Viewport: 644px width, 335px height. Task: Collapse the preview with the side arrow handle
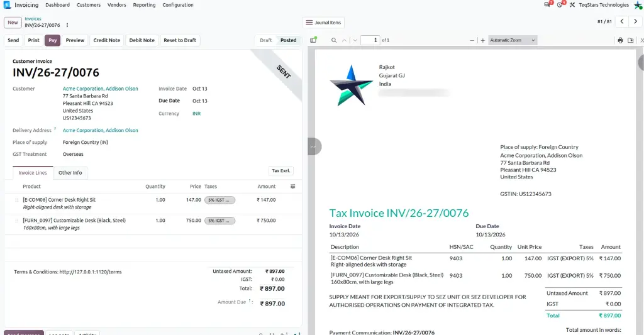pos(314,146)
